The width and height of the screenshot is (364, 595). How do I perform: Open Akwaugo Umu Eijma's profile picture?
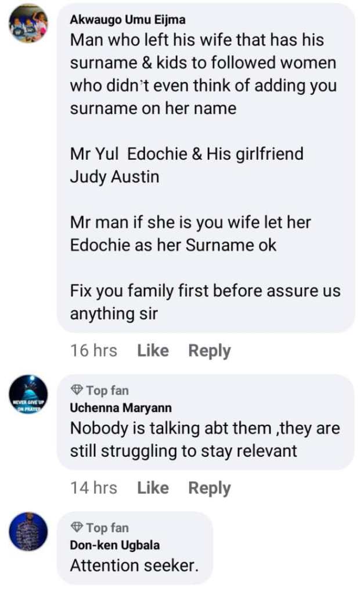click(x=28, y=23)
